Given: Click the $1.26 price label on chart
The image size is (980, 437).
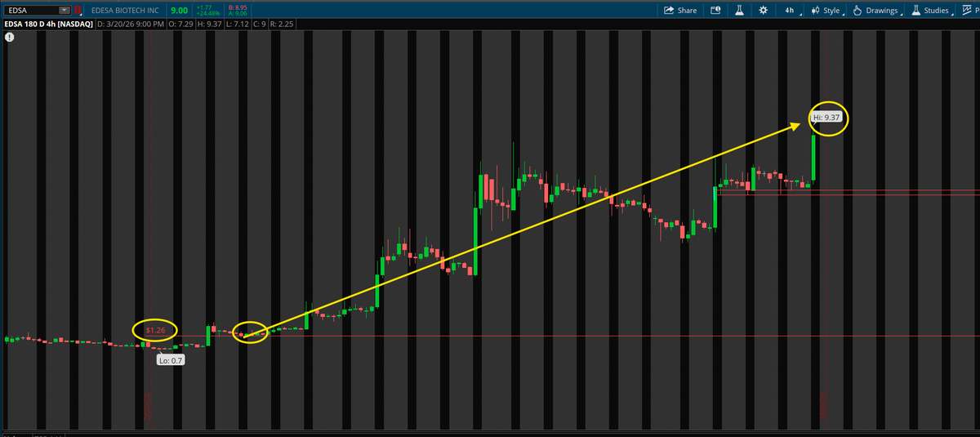Looking at the screenshot, I should click(x=155, y=331).
